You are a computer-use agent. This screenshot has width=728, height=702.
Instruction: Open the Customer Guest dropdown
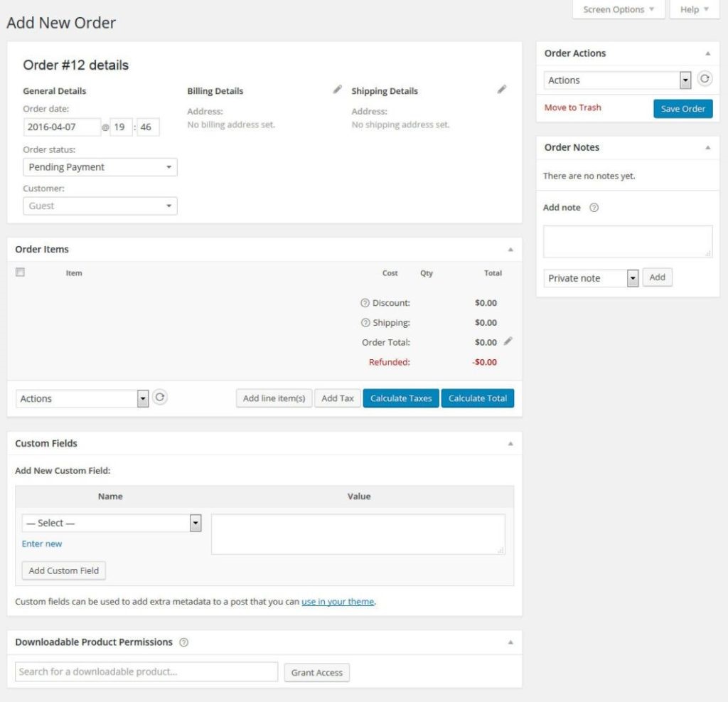click(x=100, y=206)
